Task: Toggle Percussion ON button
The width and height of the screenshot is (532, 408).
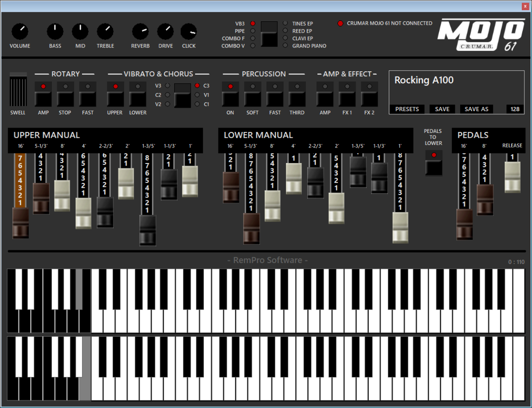Action: click(231, 94)
